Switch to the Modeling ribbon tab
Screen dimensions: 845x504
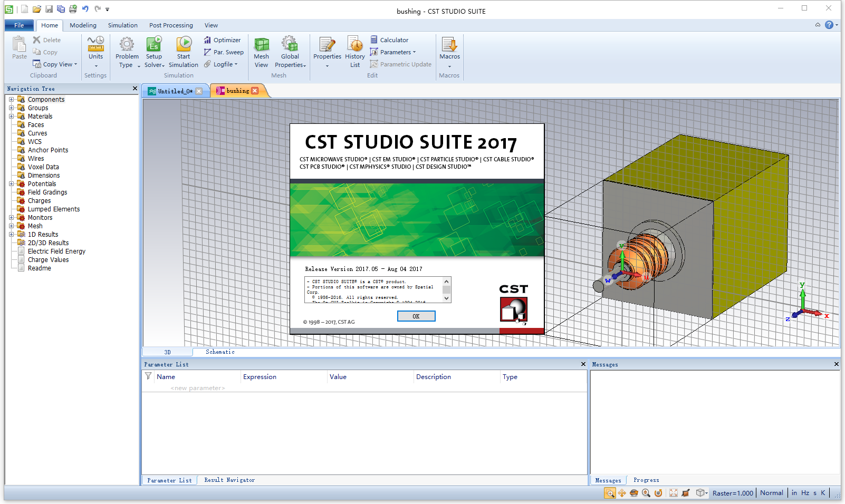point(83,25)
